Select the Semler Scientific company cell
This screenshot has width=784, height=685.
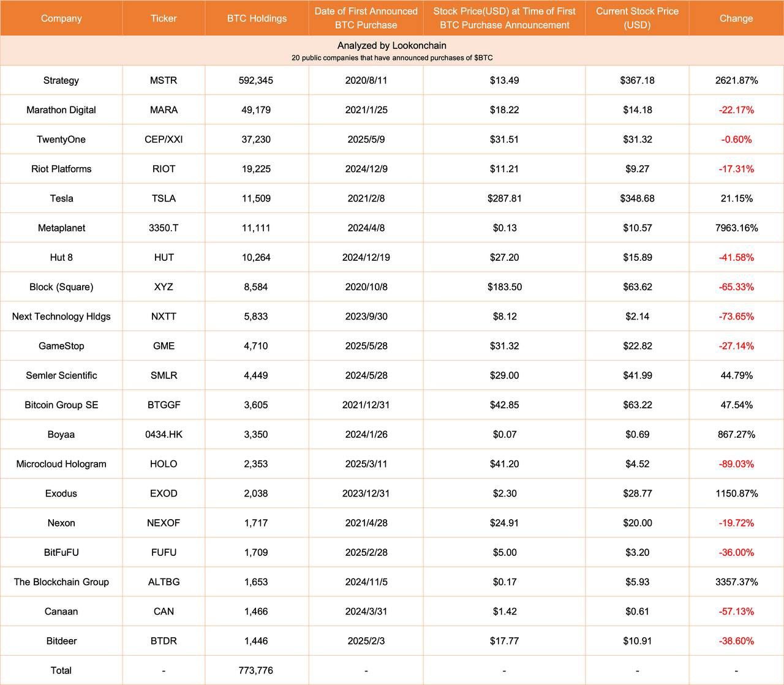[x=61, y=375]
